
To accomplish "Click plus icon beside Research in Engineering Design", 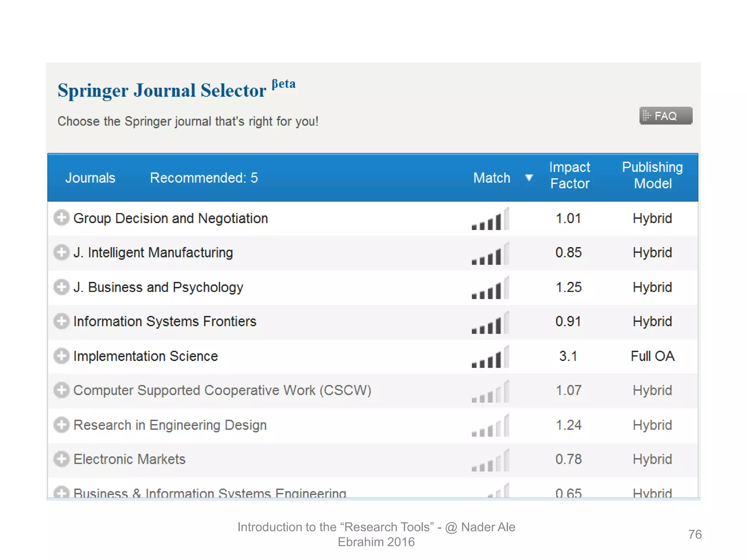I will coord(61,425).
